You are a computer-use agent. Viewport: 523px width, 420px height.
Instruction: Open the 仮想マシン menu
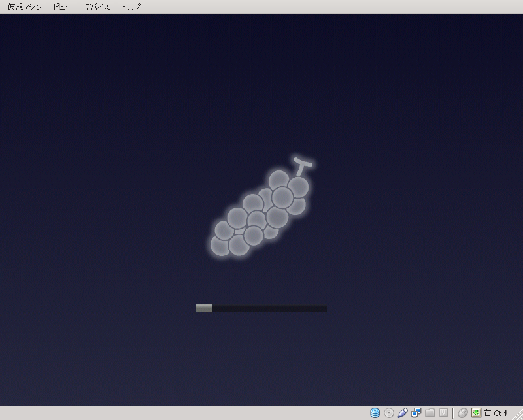click(x=23, y=7)
